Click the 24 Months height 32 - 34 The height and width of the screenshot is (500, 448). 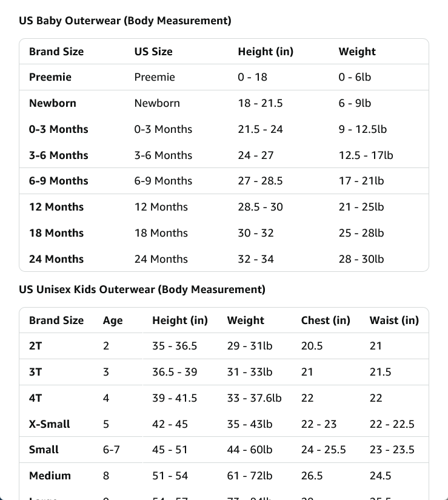(256, 259)
